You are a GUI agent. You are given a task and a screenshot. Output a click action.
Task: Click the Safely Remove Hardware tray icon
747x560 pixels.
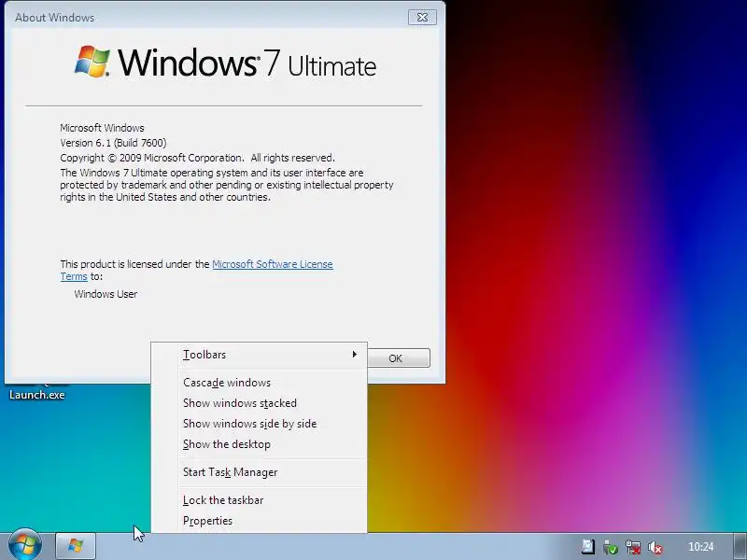point(611,547)
